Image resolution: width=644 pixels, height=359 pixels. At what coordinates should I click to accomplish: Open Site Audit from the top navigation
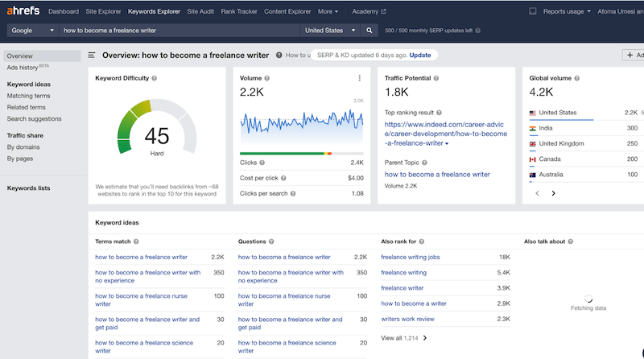point(200,11)
